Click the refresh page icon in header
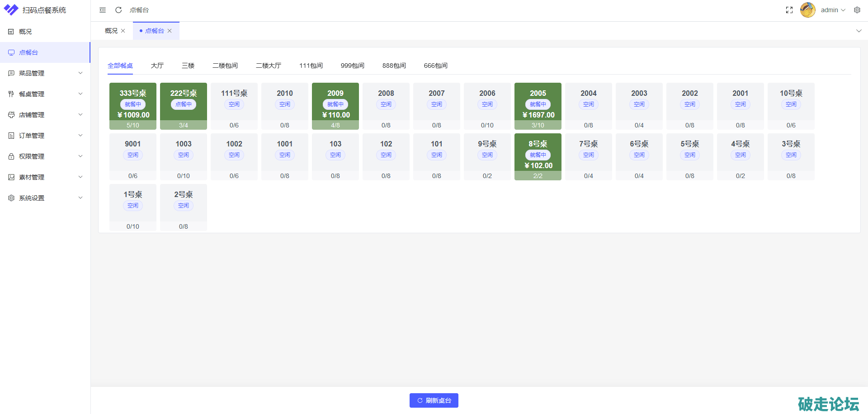Viewport: 868px width, 414px height. point(118,10)
